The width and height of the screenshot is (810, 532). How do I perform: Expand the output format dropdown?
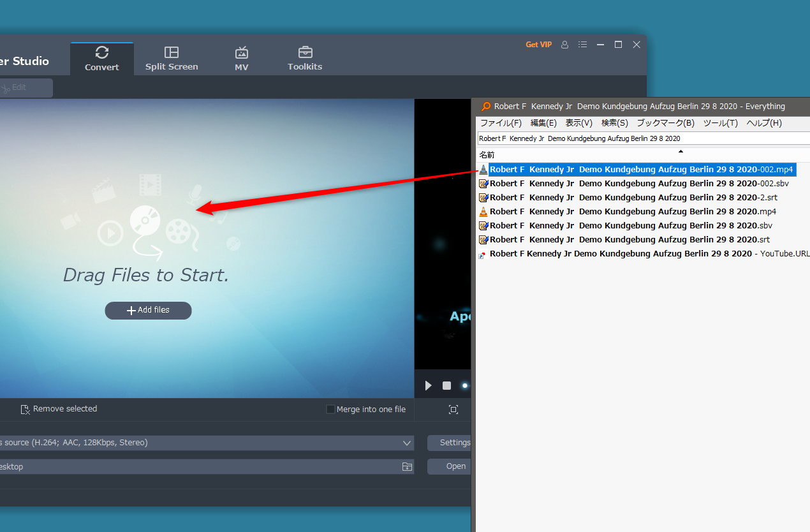pos(407,443)
